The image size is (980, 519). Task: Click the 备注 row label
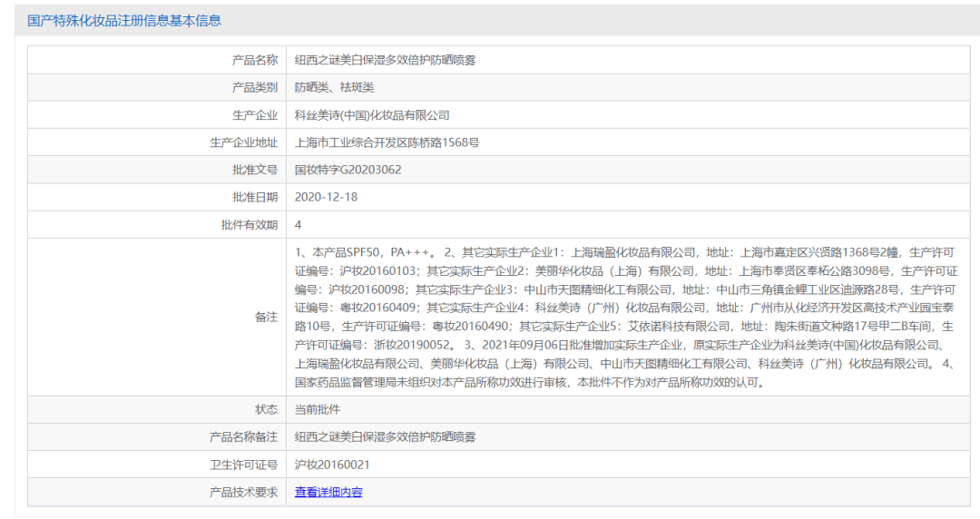[266, 317]
